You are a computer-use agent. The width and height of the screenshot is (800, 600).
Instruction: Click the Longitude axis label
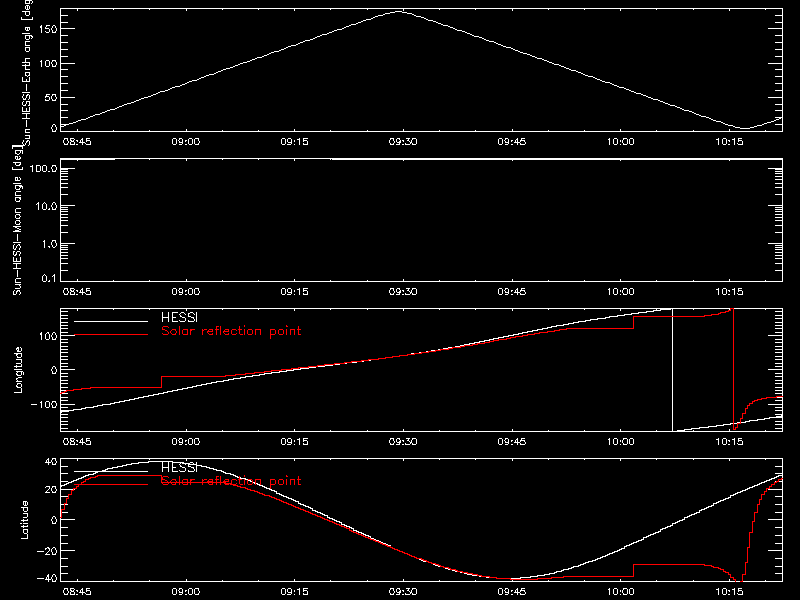tap(18, 370)
